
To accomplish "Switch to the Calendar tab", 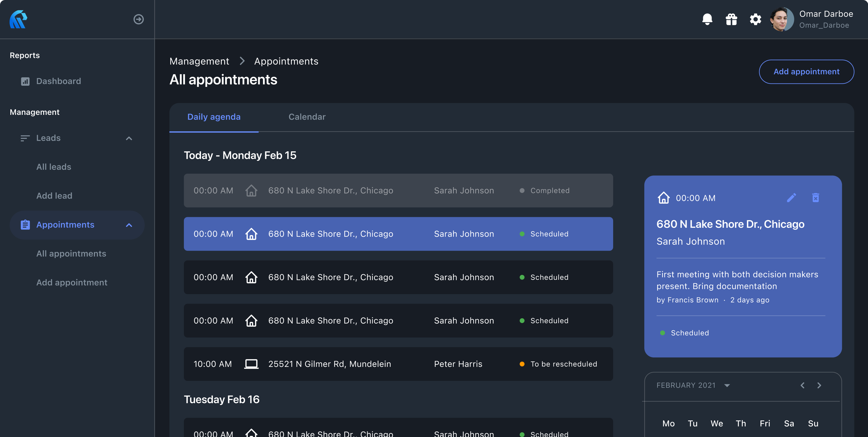I will (307, 117).
